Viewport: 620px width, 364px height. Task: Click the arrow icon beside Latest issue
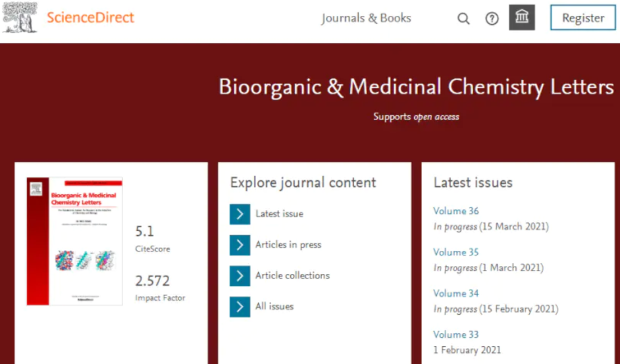point(240,214)
